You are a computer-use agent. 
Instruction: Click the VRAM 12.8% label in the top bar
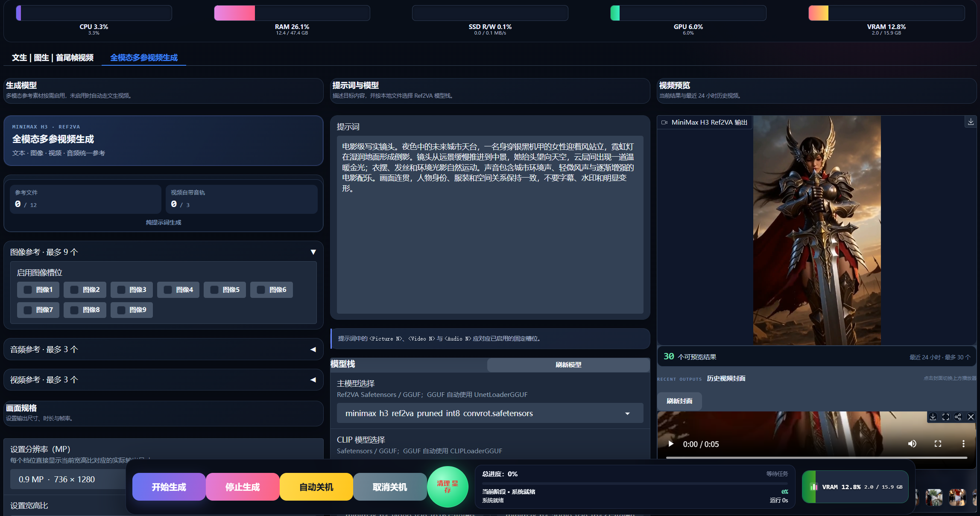pos(886,27)
